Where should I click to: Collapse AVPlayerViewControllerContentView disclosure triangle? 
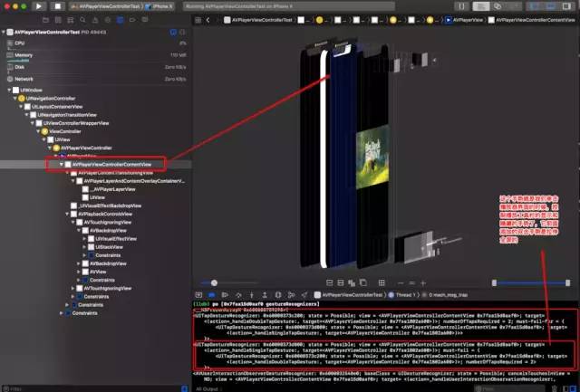coord(62,164)
